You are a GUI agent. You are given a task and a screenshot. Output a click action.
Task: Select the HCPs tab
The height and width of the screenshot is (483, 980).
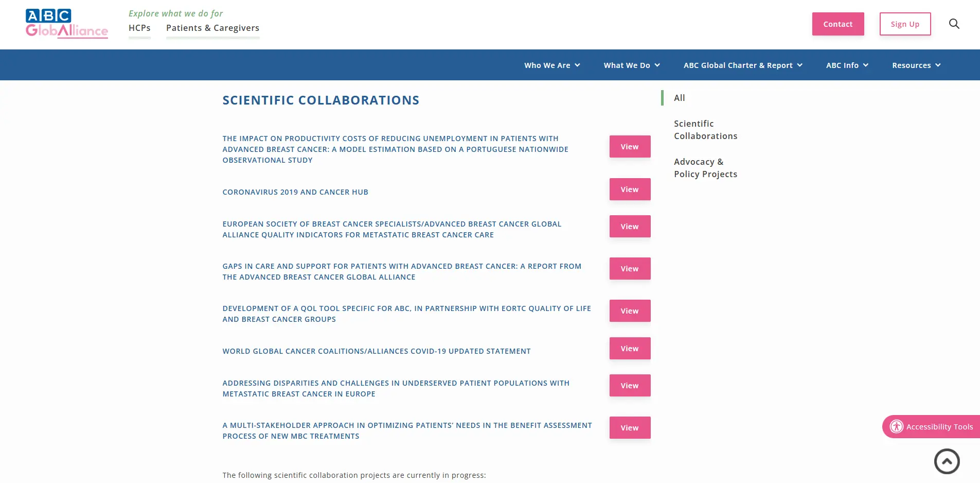tap(139, 28)
